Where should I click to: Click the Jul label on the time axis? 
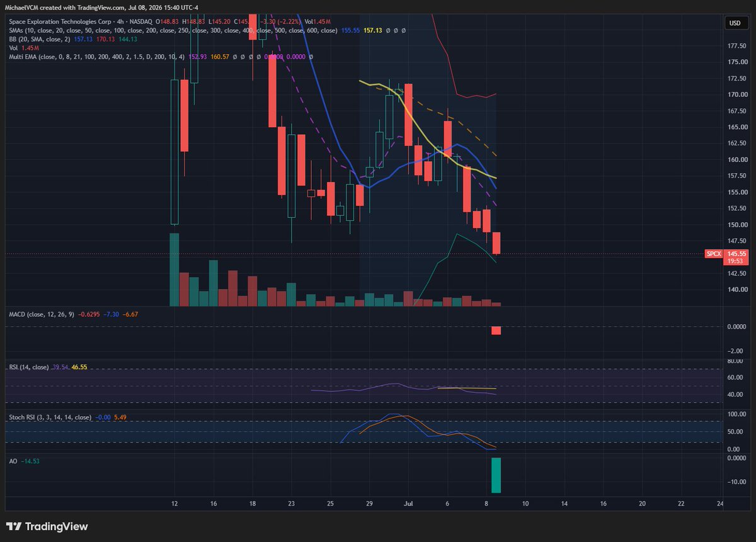[408, 504]
